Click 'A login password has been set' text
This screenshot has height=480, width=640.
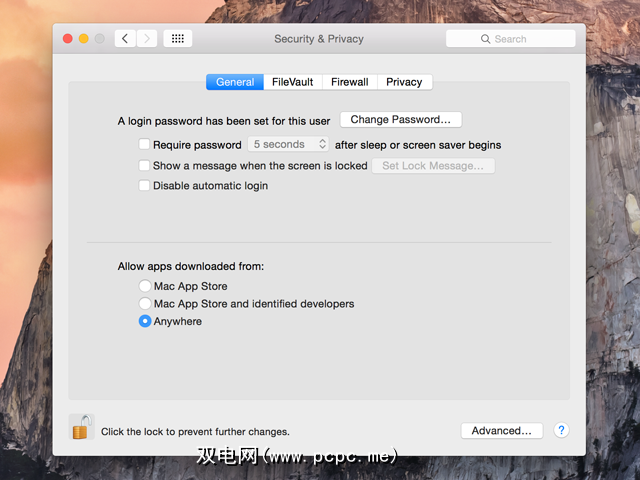pyautogui.click(x=224, y=121)
